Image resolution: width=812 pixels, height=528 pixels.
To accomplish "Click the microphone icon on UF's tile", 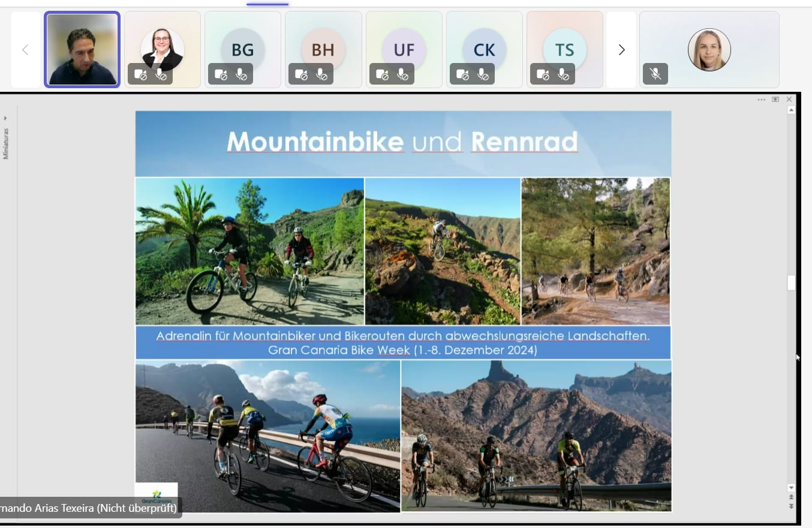I will pos(402,74).
